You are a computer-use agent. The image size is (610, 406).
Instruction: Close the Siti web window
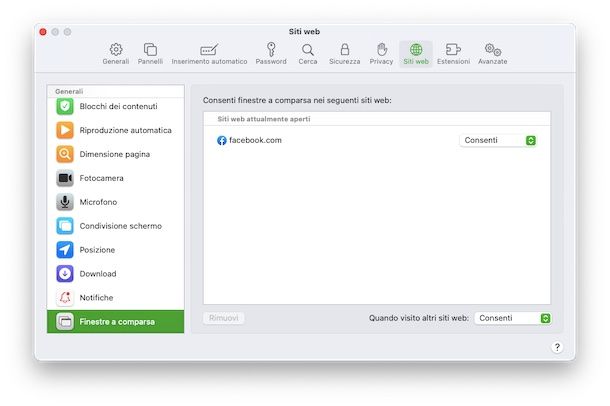coord(43,32)
